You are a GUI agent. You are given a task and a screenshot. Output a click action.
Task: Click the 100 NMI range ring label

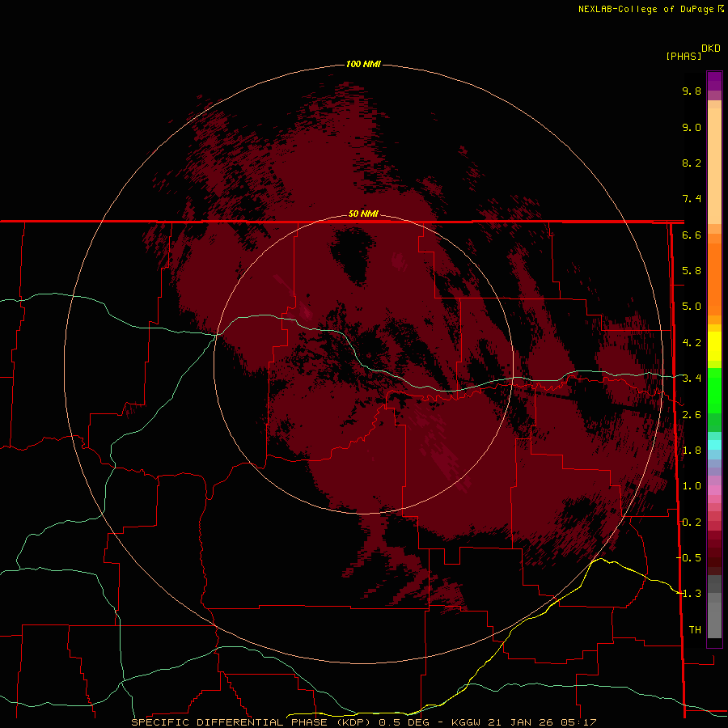click(x=363, y=64)
